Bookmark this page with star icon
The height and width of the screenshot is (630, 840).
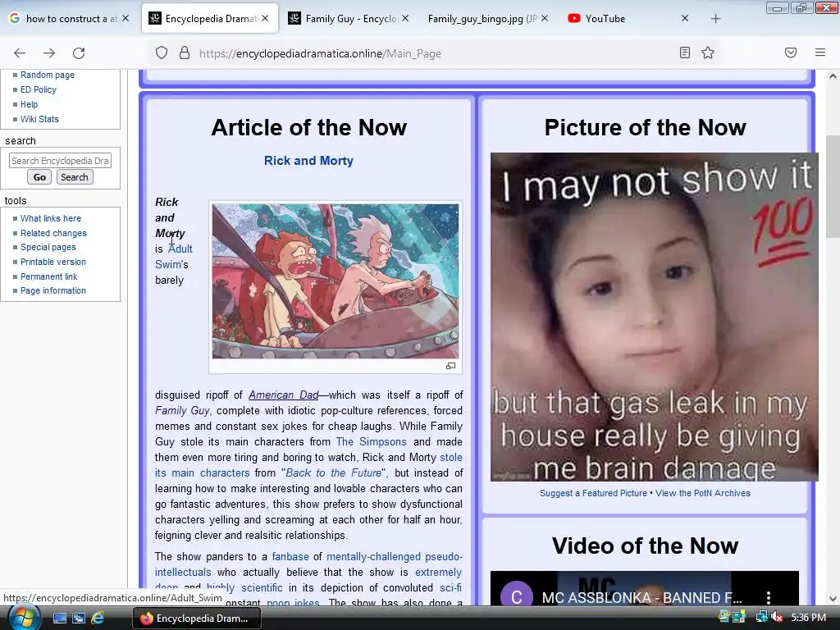click(708, 52)
